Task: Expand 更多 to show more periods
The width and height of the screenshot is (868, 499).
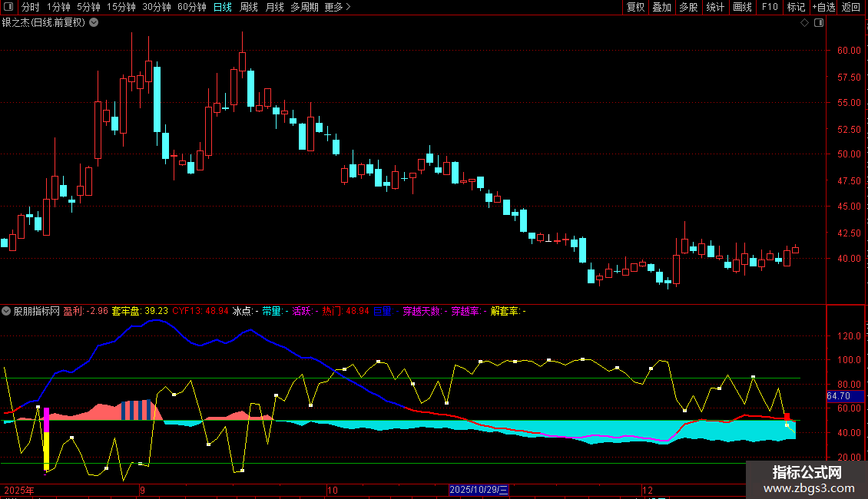Action: point(337,8)
